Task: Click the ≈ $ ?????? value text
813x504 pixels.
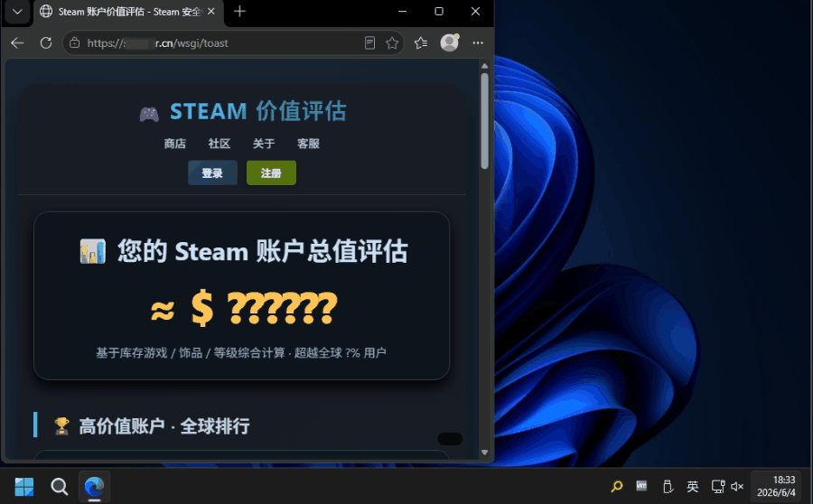Action: pyautogui.click(x=244, y=308)
